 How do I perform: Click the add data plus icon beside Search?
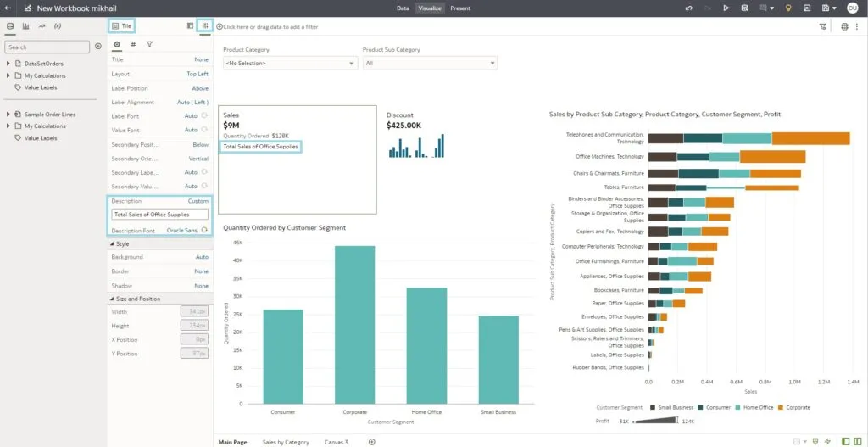click(98, 47)
